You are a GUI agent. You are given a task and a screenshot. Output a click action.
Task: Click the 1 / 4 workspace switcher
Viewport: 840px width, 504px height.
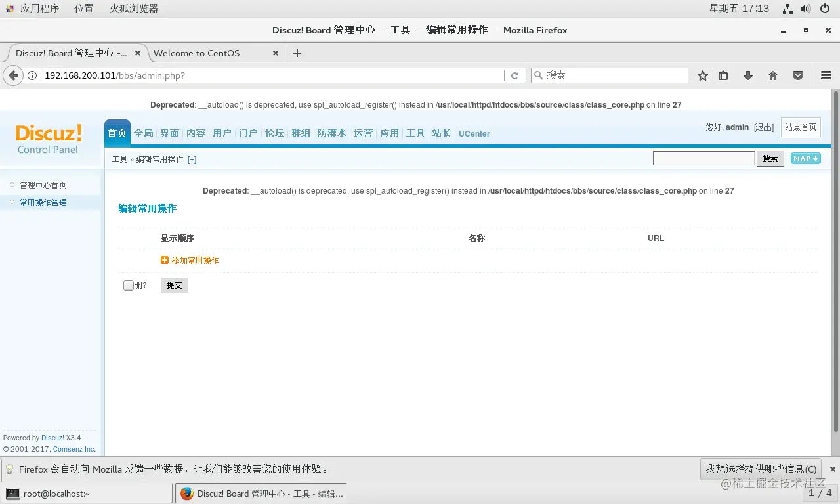[820, 493]
